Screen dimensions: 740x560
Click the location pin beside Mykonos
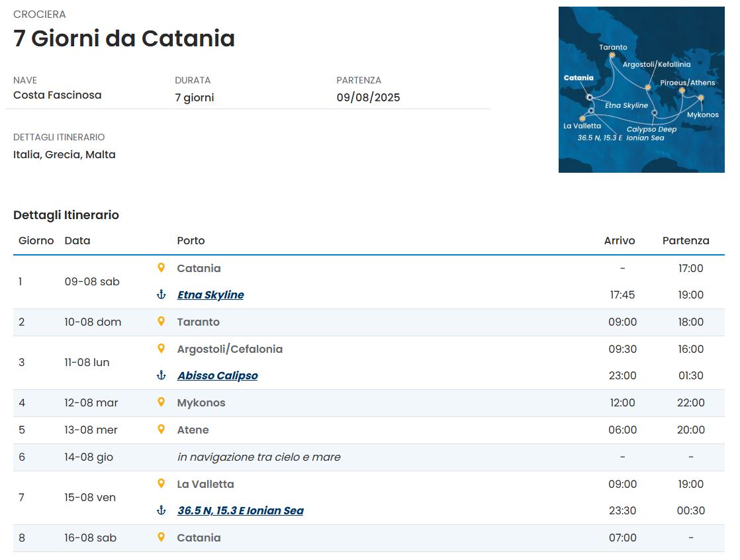point(161,402)
